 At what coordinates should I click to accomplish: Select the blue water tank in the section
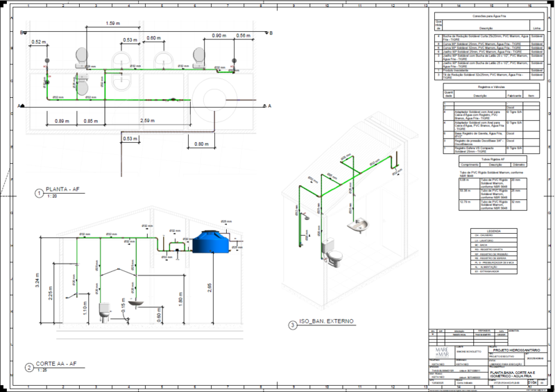(x=210, y=242)
